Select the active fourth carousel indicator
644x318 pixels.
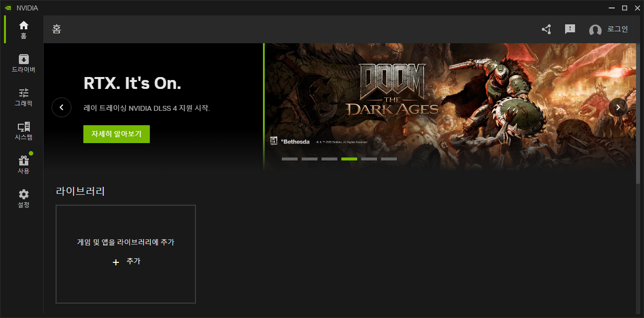click(349, 159)
